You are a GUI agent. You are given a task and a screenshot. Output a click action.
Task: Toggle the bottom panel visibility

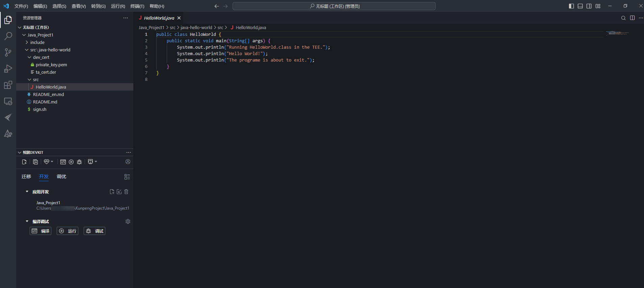pyautogui.click(x=580, y=6)
